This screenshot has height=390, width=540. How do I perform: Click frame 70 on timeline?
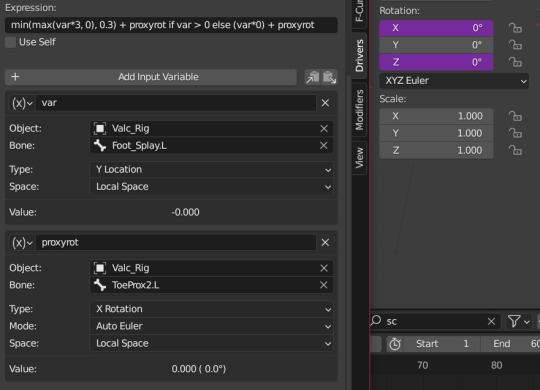(x=423, y=365)
